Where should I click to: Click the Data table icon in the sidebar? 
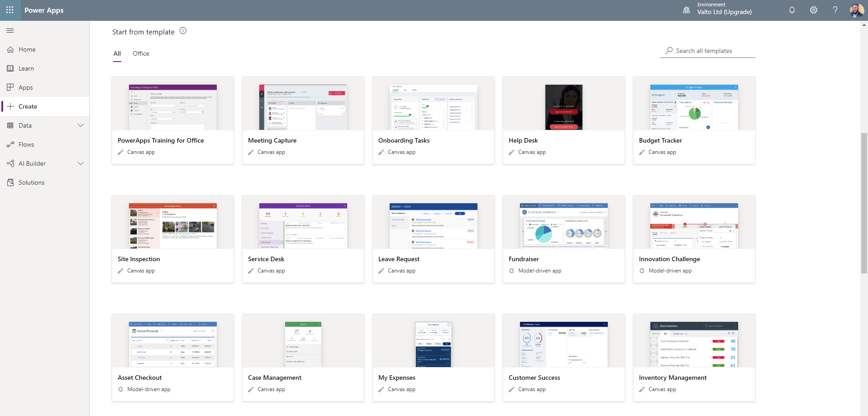(10, 125)
